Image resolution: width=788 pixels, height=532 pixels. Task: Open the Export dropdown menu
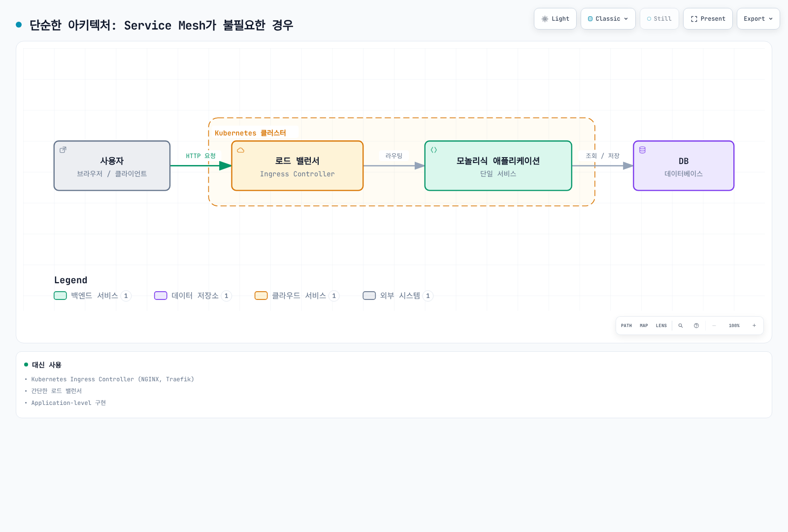pyautogui.click(x=758, y=19)
